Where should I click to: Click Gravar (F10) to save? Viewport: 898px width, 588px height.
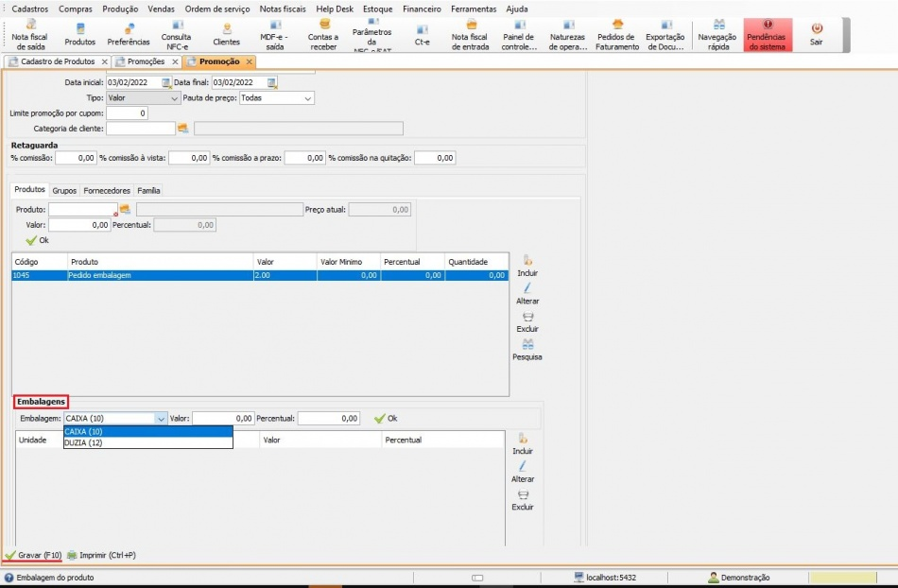coord(33,555)
